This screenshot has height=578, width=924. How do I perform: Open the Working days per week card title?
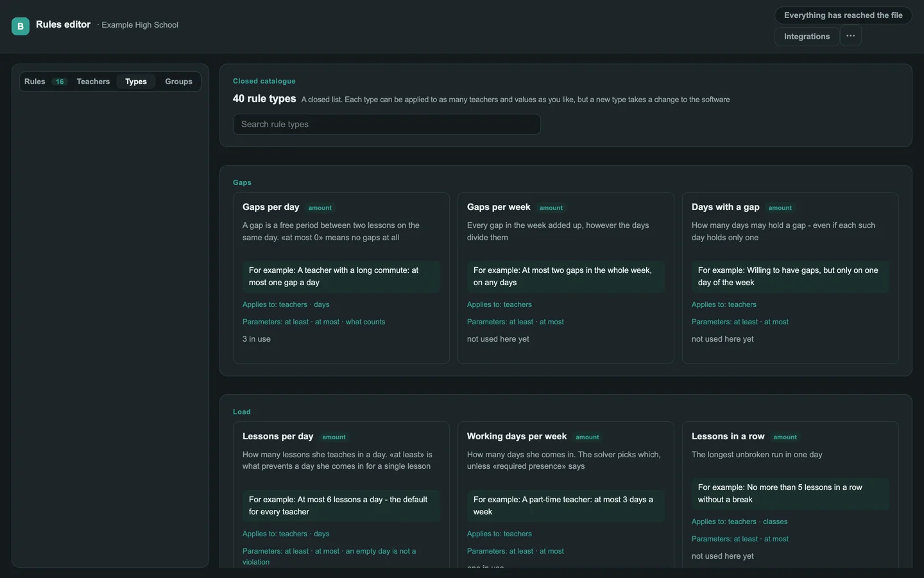[x=517, y=436]
